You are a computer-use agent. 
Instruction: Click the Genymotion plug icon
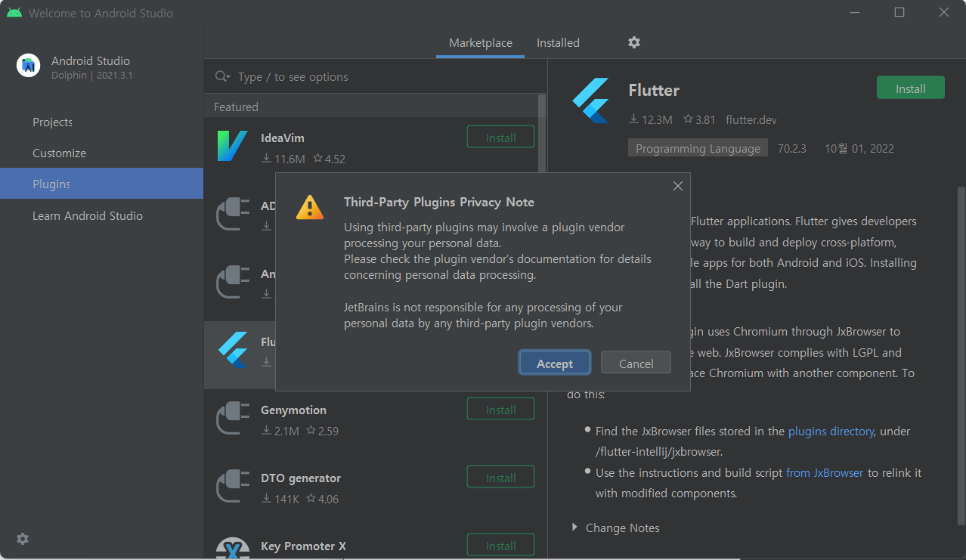pyautogui.click(x=232, y=418)
